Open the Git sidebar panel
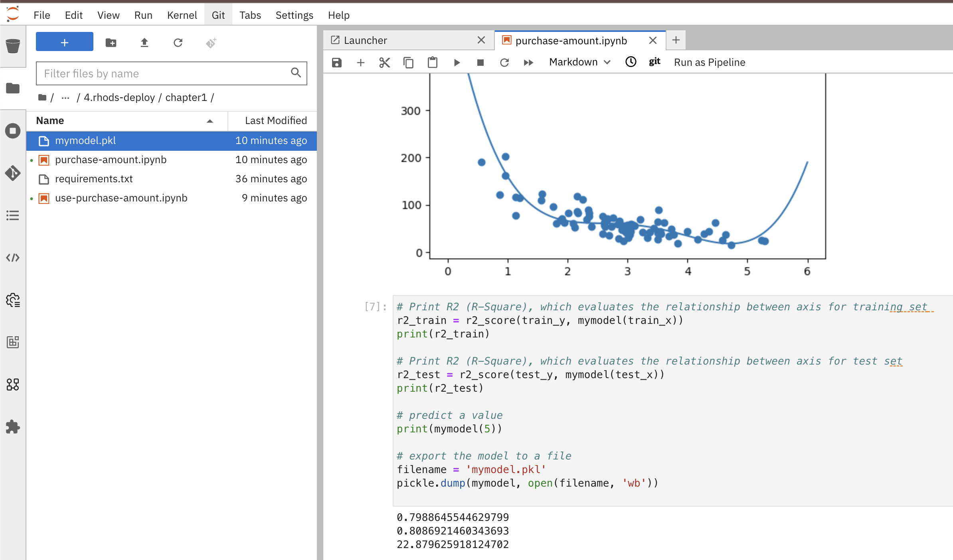The width and height of the screenshot is (953, 560). tap(13, 173)
